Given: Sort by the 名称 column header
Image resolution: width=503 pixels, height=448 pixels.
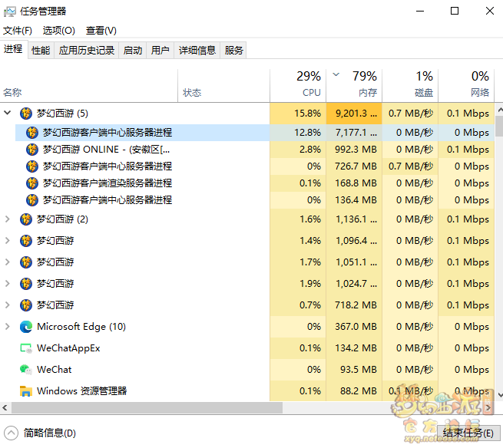Looking at the screenshot, I should [x=88, y=86].
